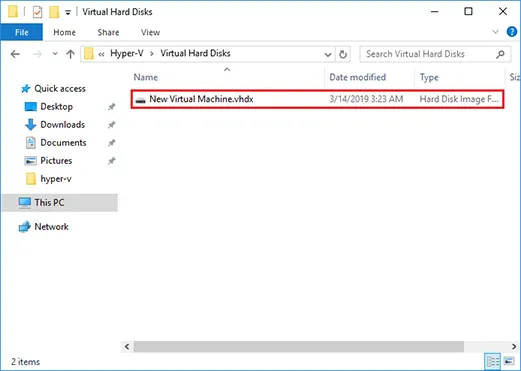Click the pin icon next to Documents
This screenshot has height=371, width=521.
point(112,143)
